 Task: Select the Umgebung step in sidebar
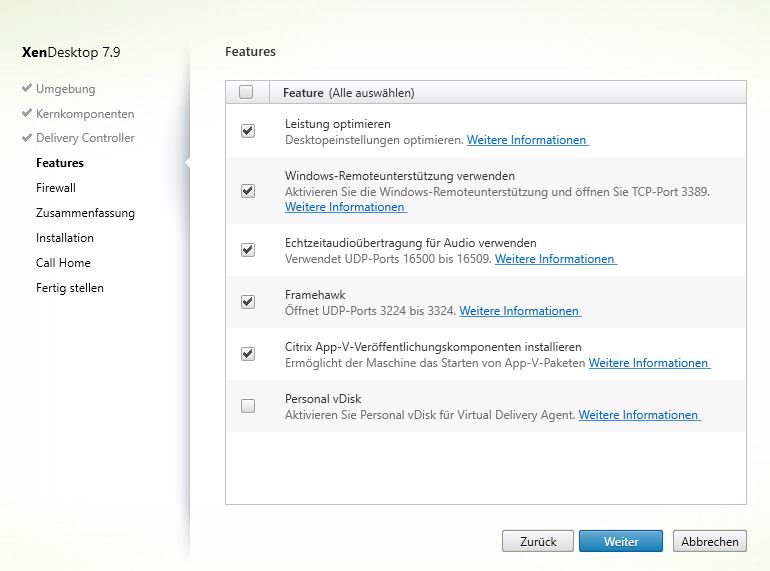(65, 89)
